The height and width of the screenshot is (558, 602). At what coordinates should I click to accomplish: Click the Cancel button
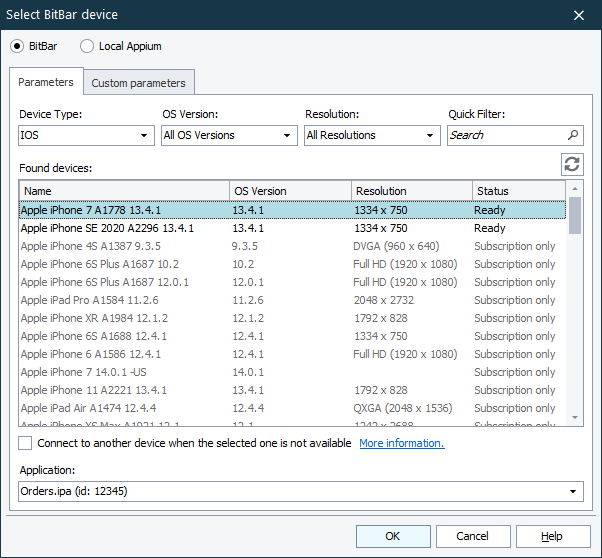(x=473, y=536)
